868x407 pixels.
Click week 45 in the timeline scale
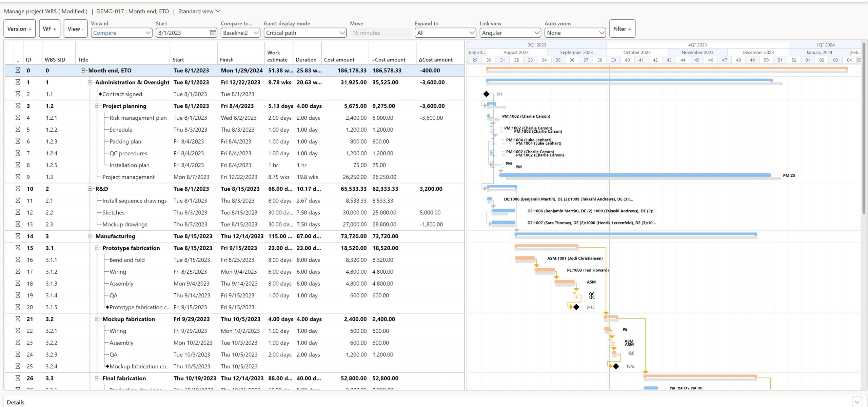tap(696, 60)
